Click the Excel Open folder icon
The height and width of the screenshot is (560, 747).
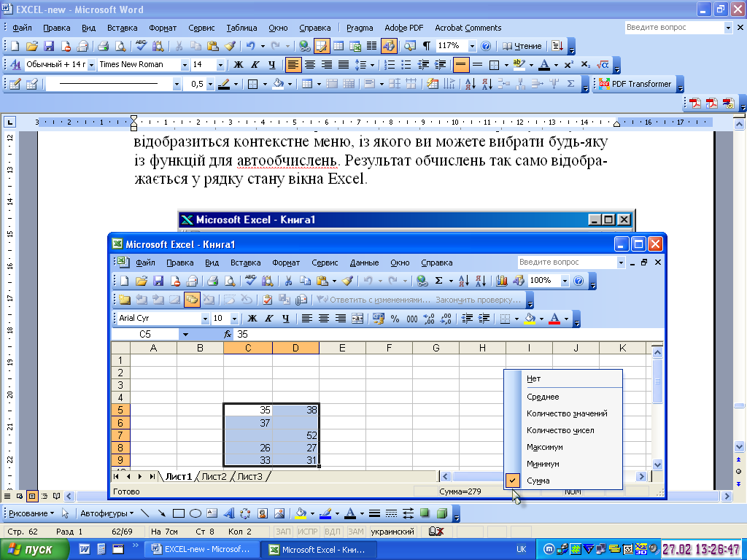point(141,281)
